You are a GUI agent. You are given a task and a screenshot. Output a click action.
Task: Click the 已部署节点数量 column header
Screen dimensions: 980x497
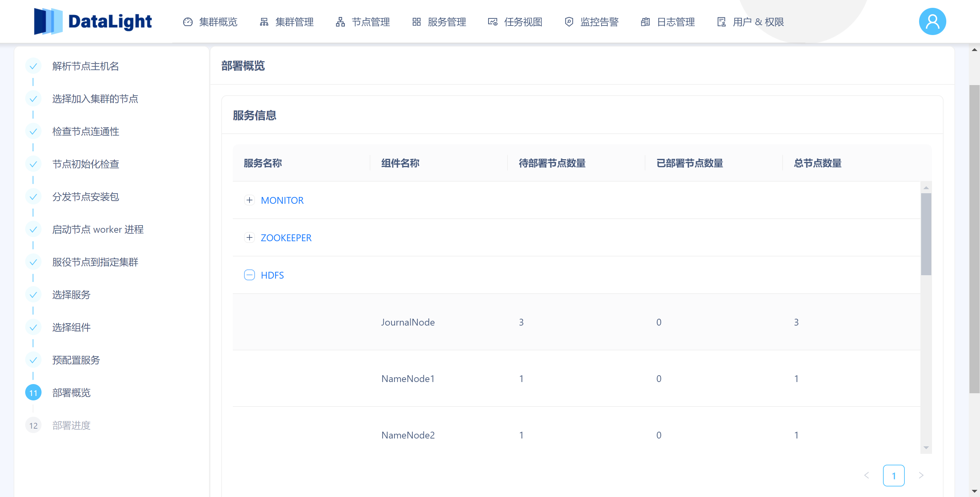(x=689, y=163)
